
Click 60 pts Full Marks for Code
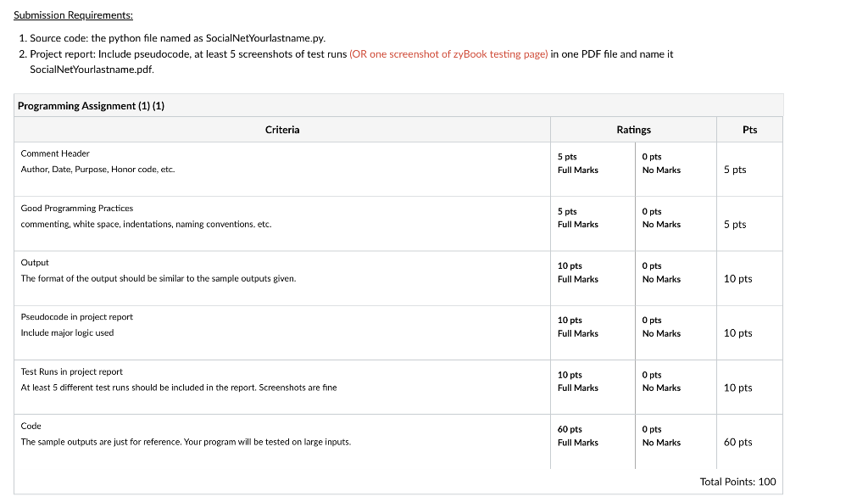(x=576, y=435)
